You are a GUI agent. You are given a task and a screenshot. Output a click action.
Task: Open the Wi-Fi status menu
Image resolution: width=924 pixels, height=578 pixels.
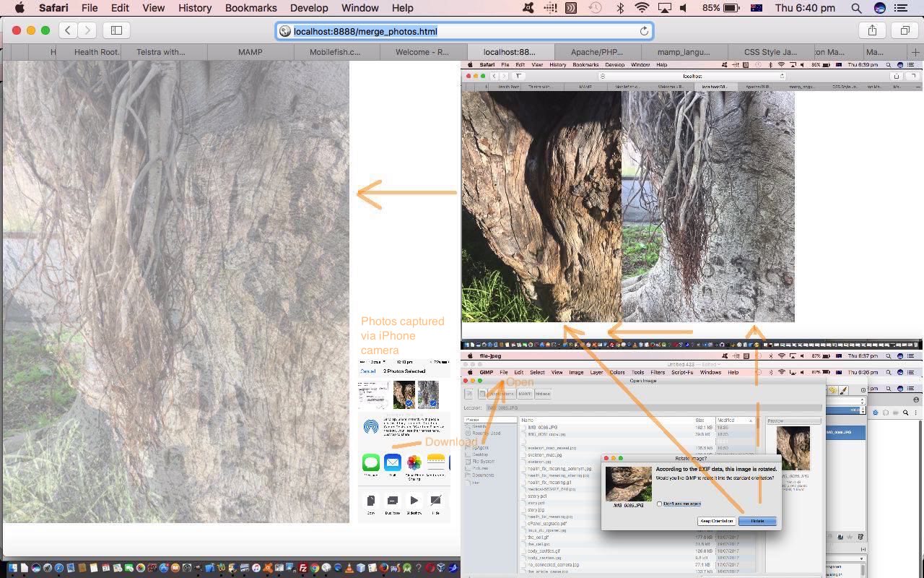pyautogui.click(x=642, y=8)
